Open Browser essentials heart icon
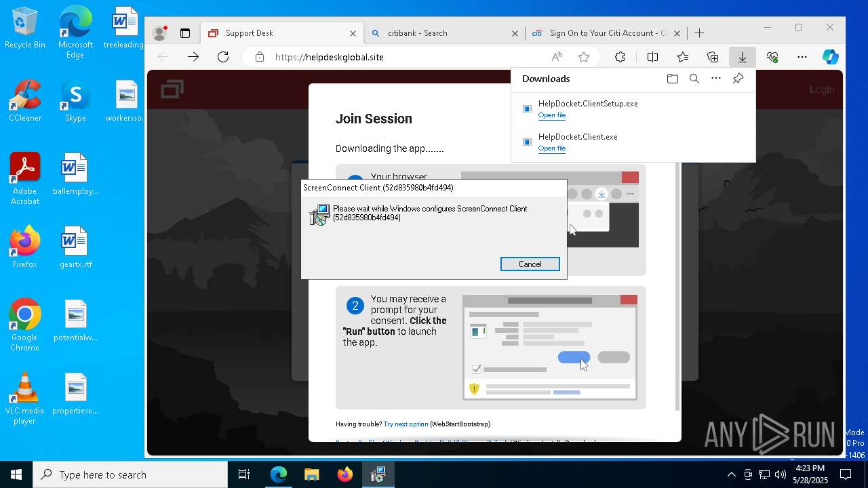Image resolution: width=868 pixels, height=488 pixels. click(772, 57)
